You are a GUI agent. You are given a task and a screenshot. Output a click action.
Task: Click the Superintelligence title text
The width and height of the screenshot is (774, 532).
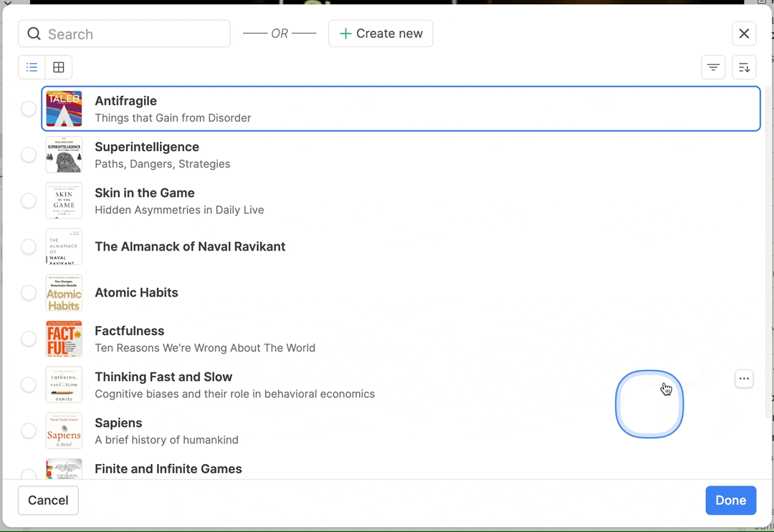(147, 147)
